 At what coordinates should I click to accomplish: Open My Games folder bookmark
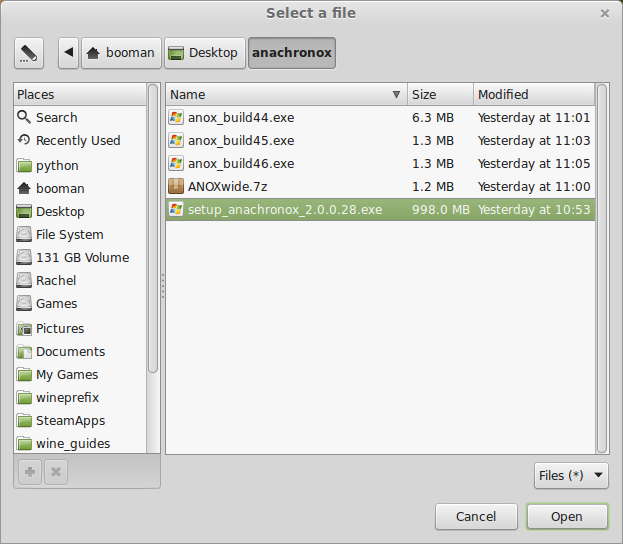[80, 374]
